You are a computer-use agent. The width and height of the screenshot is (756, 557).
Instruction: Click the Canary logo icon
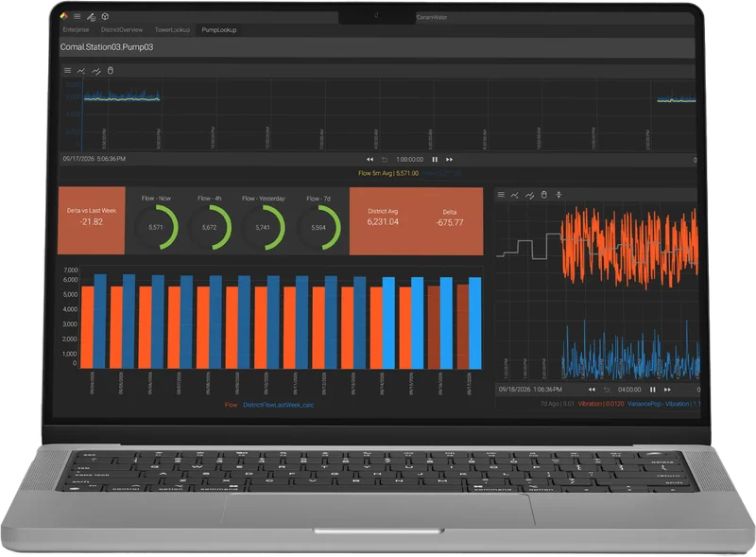63,16
